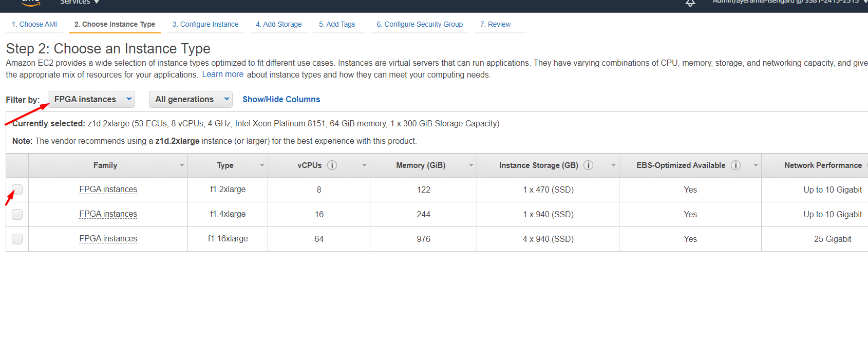The width and height of the screenshot is (868, 341).
Task: Open the notifications bell icon
Action: [690, 3]
